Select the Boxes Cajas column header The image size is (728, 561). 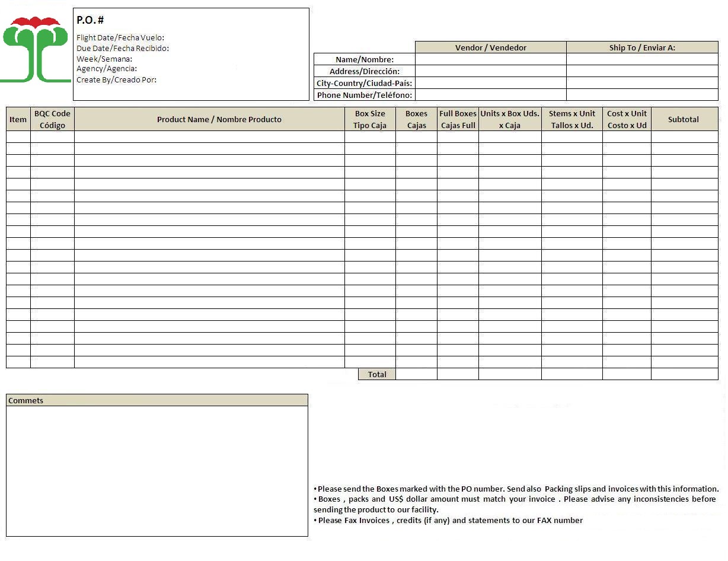click(x=416, y=119)
